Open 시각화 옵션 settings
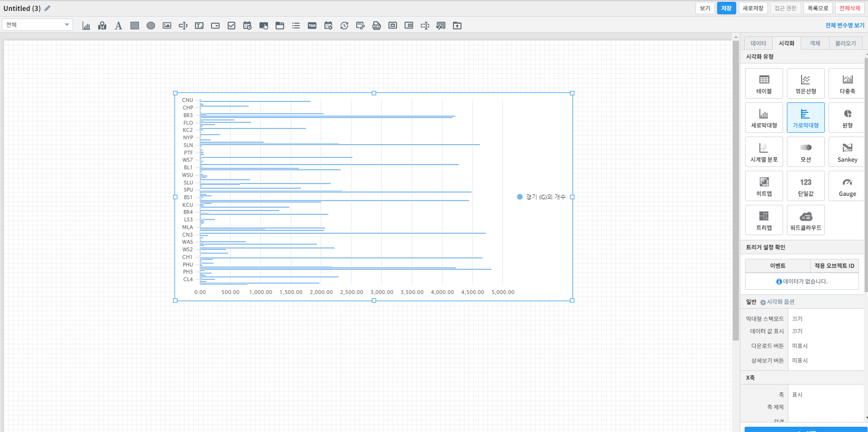 [x=777, y=302]
